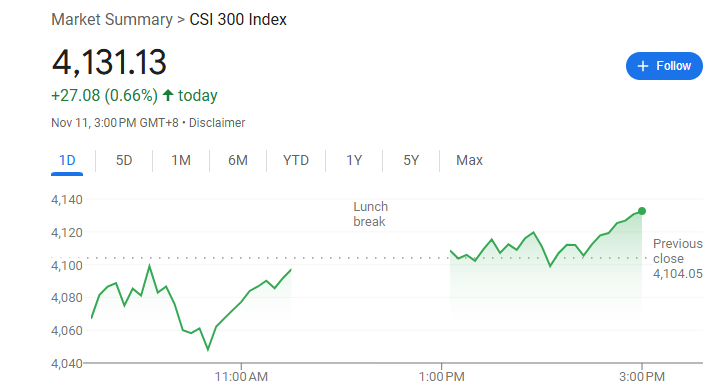718x386 pixels.
Task: Select the 1D time range tab
Action: 67,160
